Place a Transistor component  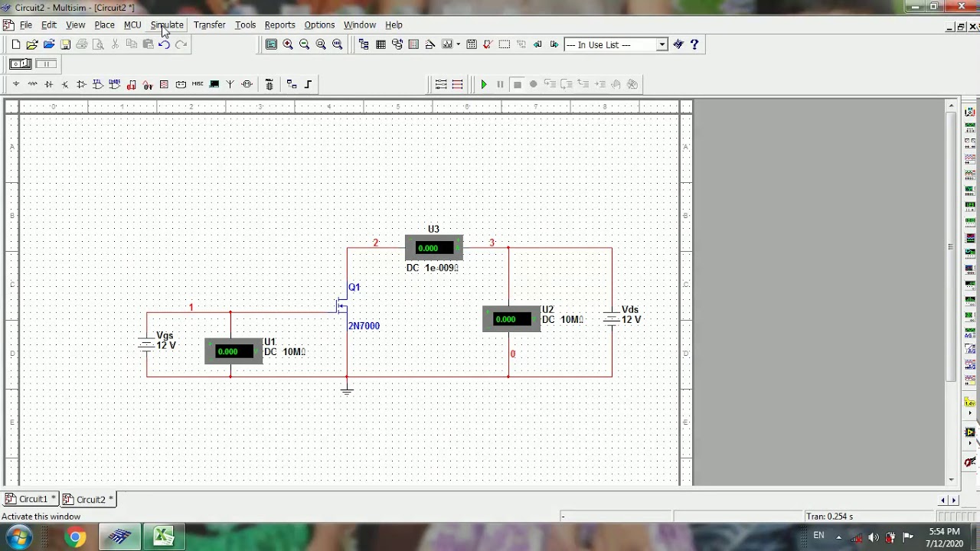pos(65,84)
